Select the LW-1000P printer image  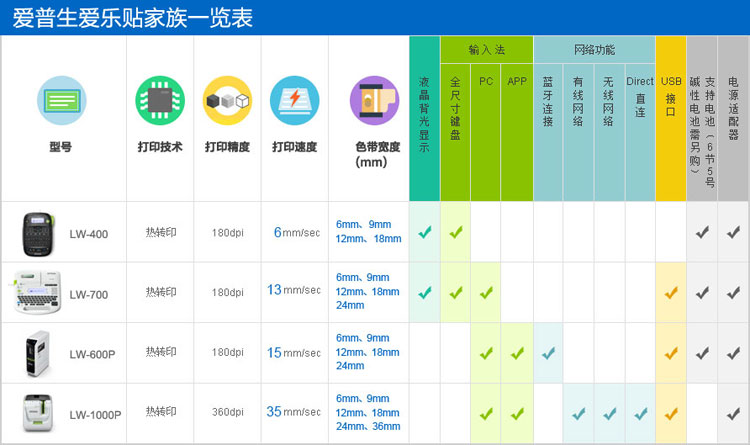click(x=38, y=413)
